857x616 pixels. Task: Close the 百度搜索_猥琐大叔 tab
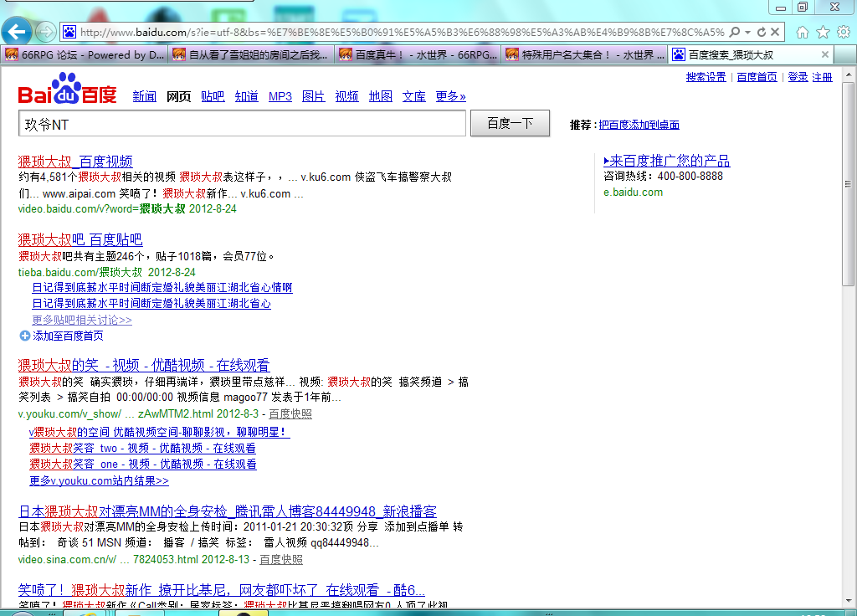pyautogui.click(x=825, y=54)
